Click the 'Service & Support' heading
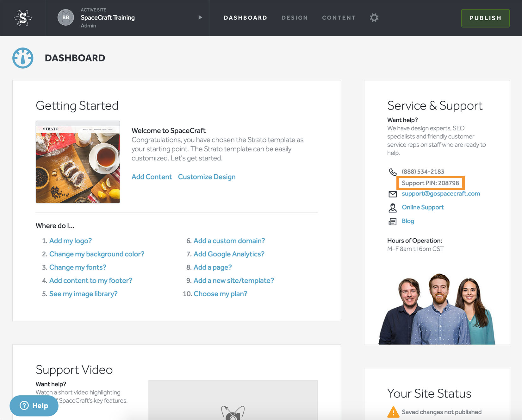This screenshot has height=420, width=522. tap(435, 106)
